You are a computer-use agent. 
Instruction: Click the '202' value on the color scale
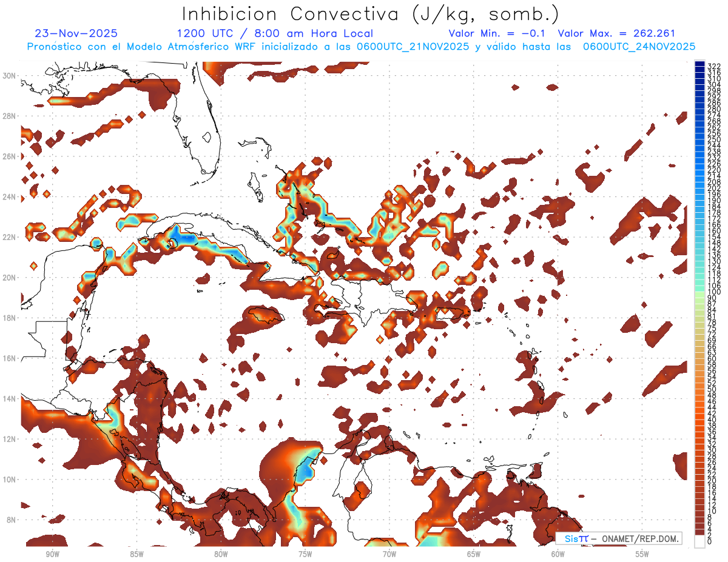pyautogui.click(x=713, y=188)
